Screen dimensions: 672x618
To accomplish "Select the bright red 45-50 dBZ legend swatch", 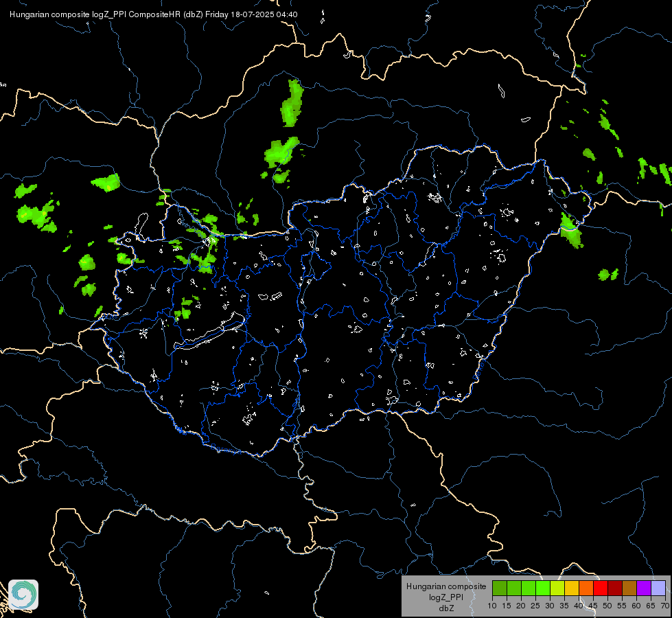I will (601, 588).
